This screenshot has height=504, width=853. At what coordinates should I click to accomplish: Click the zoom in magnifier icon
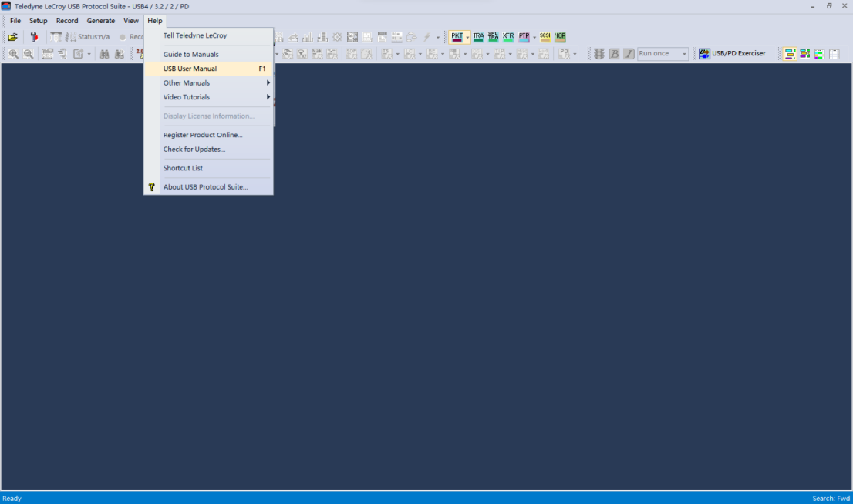pos(14,54)
